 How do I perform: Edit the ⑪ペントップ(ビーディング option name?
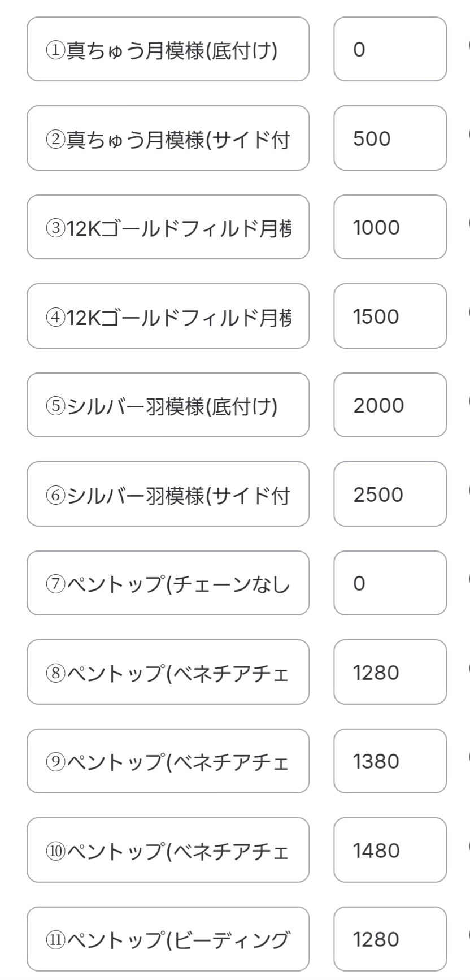click(168, 939)
